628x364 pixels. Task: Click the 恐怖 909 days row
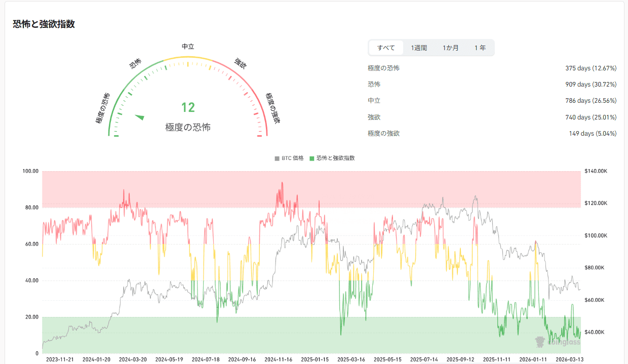coord(492,85)
